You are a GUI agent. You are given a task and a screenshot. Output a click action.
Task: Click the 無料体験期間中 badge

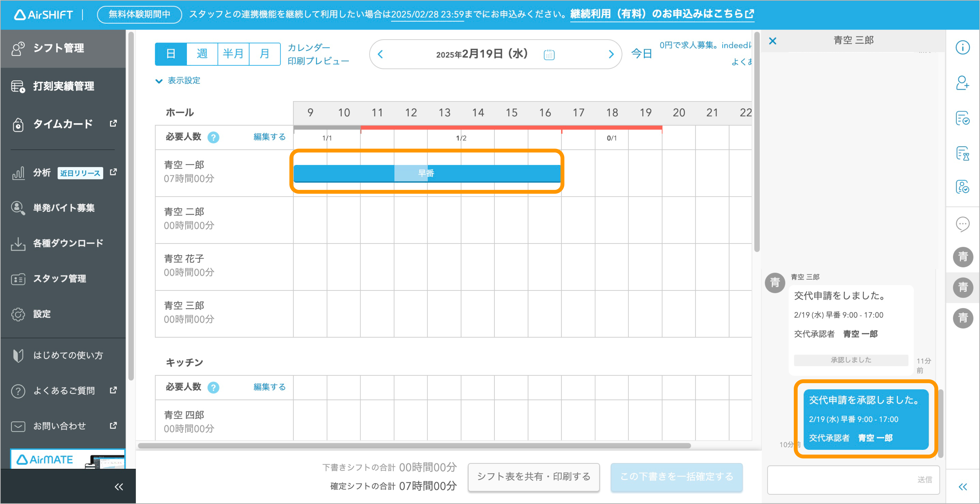point(140,14)
